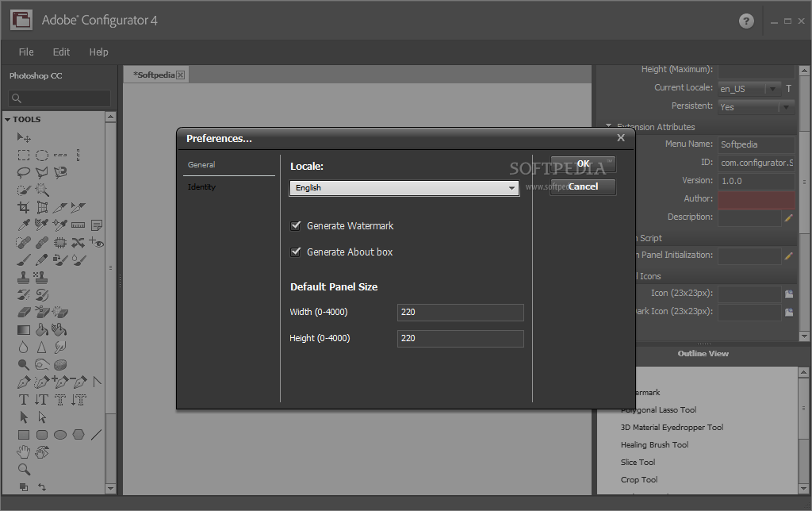Select the Pen tool icon
812x511 pixels.
coord(23,382)
